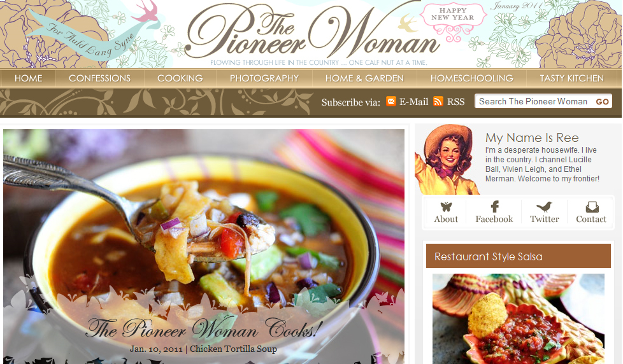The height and width of the screenshot is (364, 623).
Task: Click the orange E-Mail envelope icon
Action: coord(391,102)
